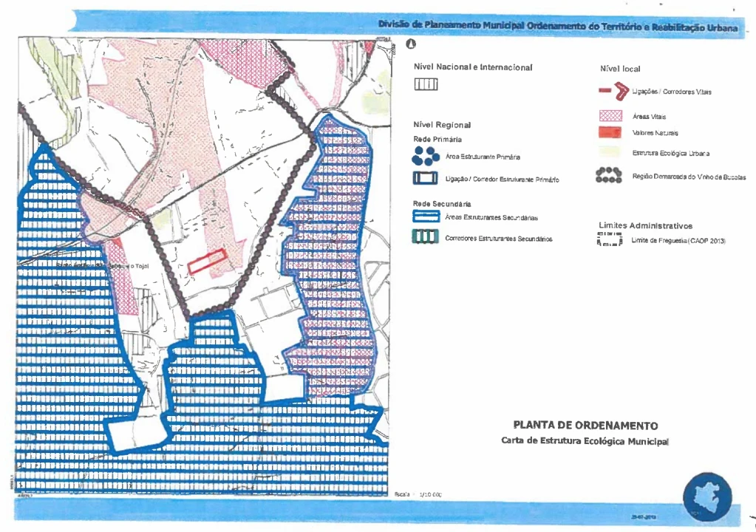The height and width of the screenshot is (532, 756).
Task: Click the Limites Administrativos heading
Action: (645, 225)
